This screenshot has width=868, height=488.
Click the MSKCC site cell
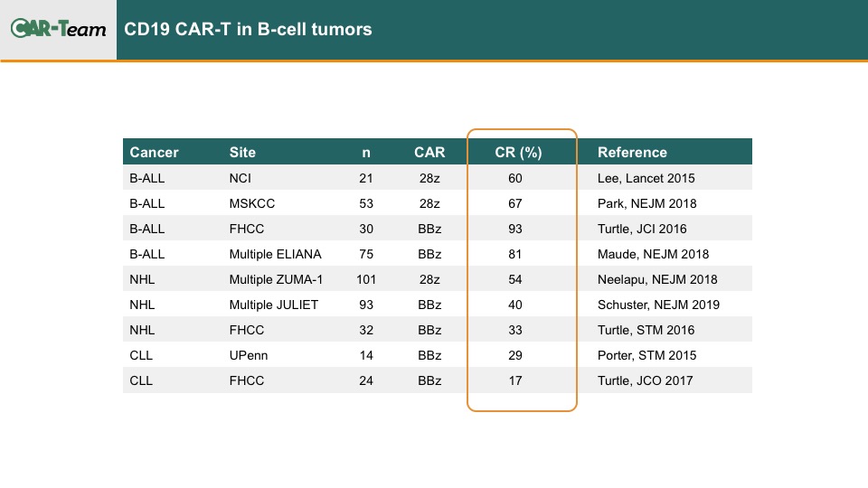point(252,203)
